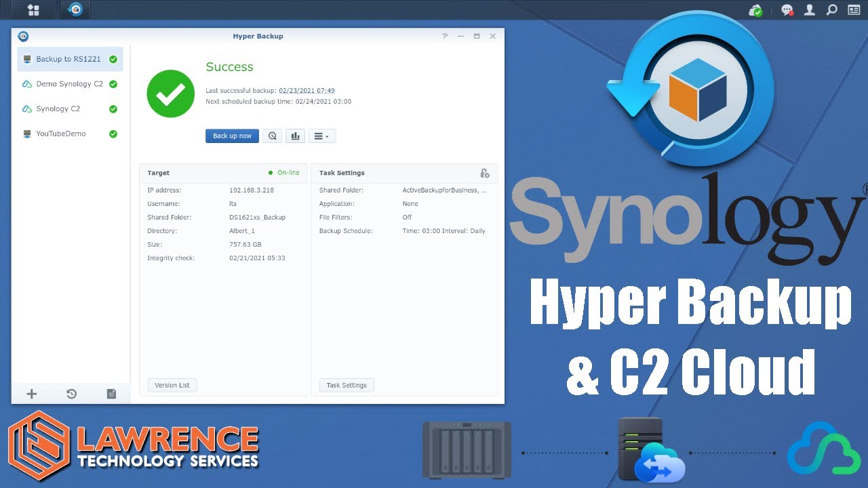Switch to Hyper Backup taskbar icon
Viewport: 868px width, 488px height.
coord(75,10)
